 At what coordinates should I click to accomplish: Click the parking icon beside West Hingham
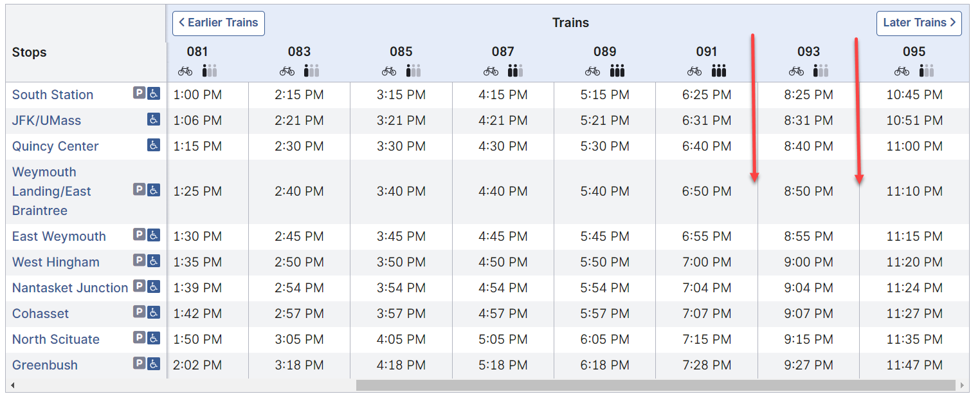tap(139, 261)
